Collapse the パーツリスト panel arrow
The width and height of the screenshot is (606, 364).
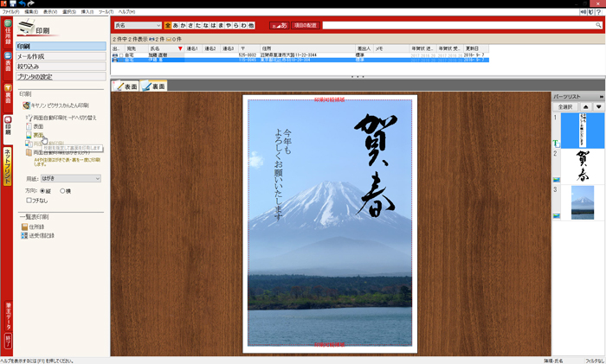(601, 97)
